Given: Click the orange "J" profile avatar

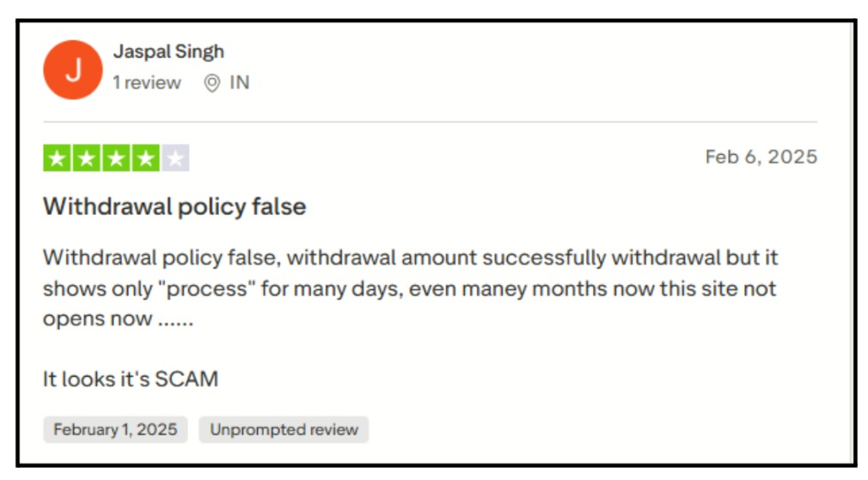Looking at the screenshot, I should click(x=73, y=70).
